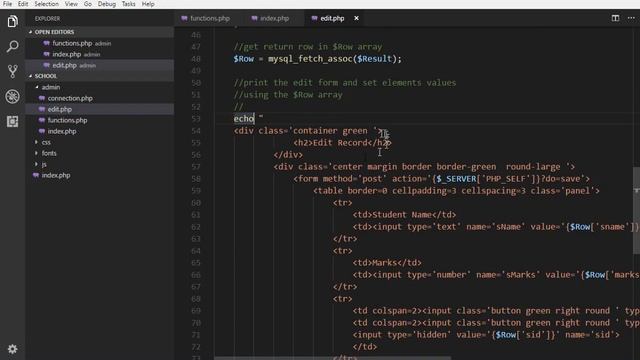Open functions.php in Open Editors list
640x360 pixels.
(81, 43)
